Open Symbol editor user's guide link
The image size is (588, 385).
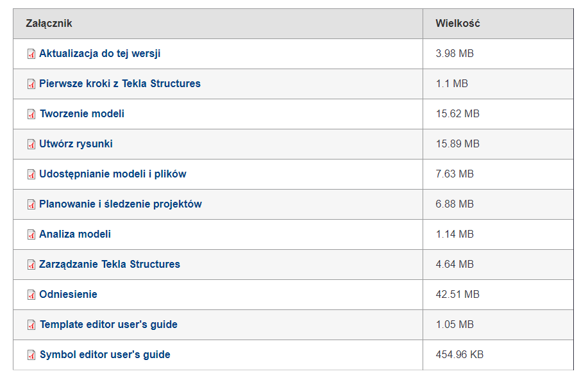(105, 354)
